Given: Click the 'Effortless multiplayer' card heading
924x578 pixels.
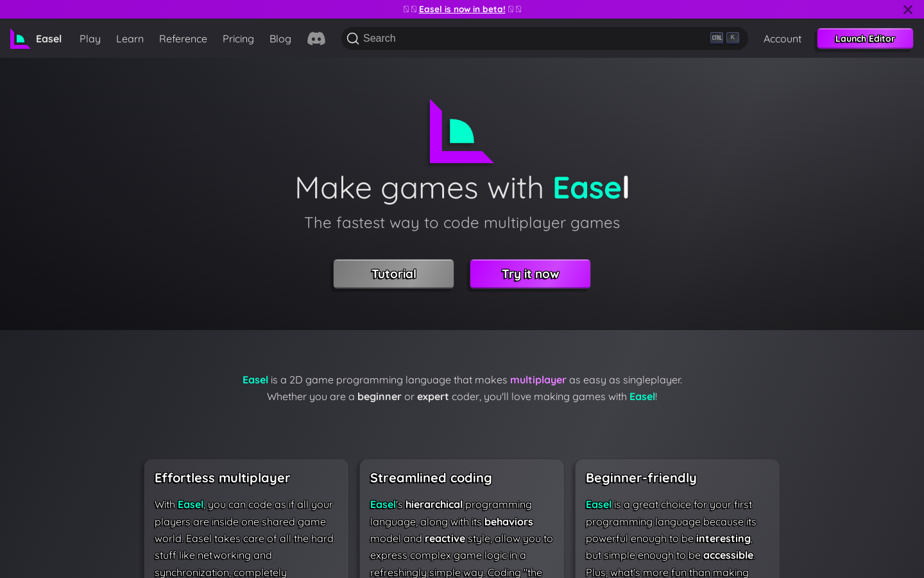Looking at the screenshot, I should click(222, 478).
